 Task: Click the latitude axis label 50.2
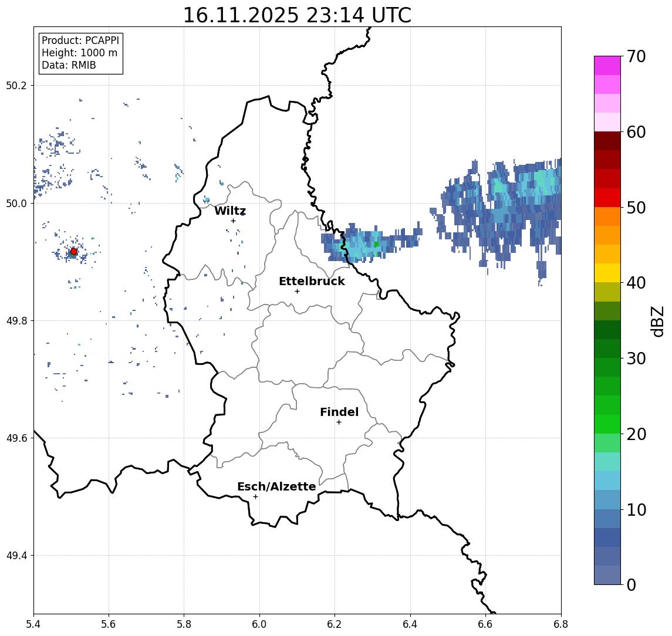(16, 85)
